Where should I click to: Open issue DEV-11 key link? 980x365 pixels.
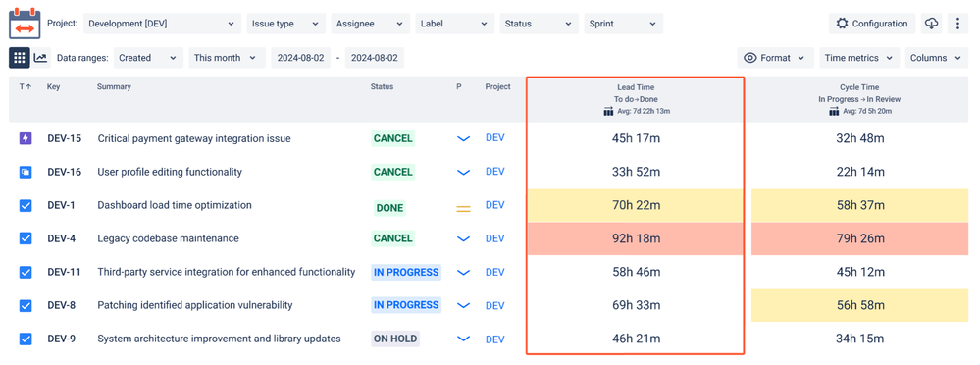point(65,272)
